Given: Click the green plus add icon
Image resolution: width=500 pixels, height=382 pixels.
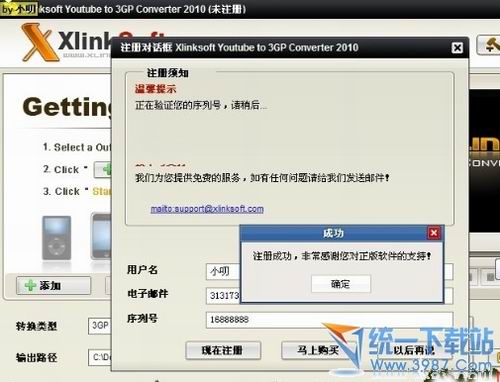Looking at the screenshot, I should pyautogui.click(x=30, y=286).
